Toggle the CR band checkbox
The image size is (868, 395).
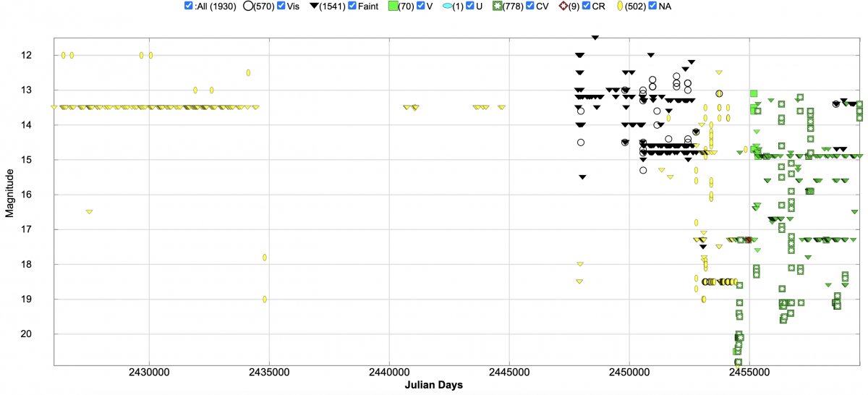[x=587, y=6]
